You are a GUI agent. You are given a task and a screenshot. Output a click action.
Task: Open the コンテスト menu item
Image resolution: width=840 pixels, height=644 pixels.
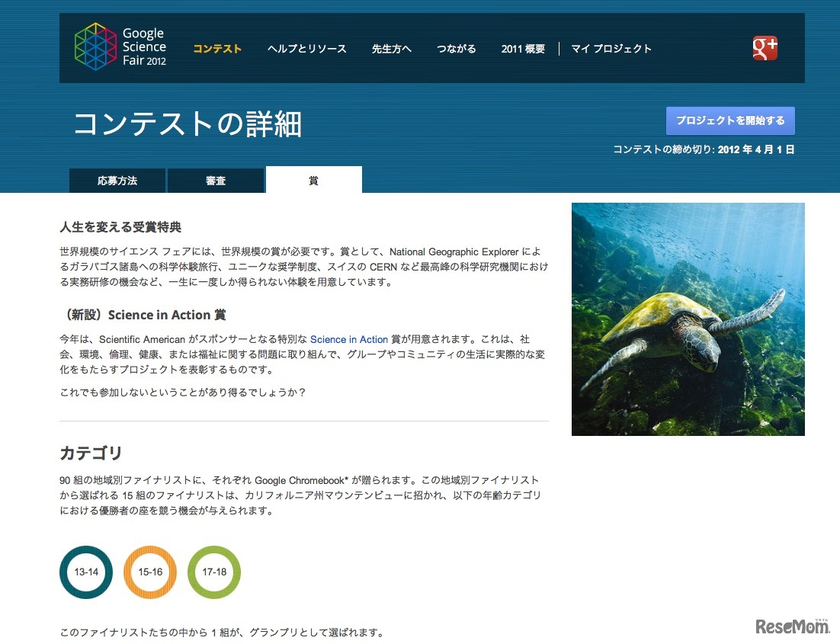217,49
